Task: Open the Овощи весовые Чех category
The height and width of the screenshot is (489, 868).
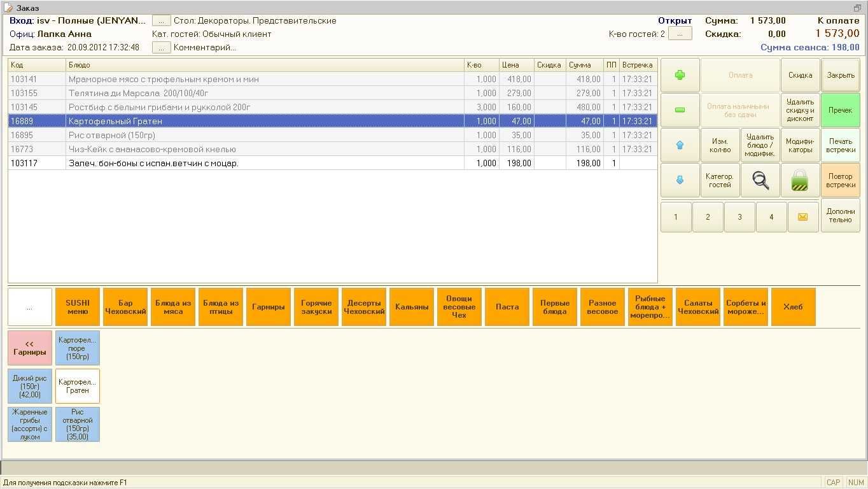Action: 459,307
